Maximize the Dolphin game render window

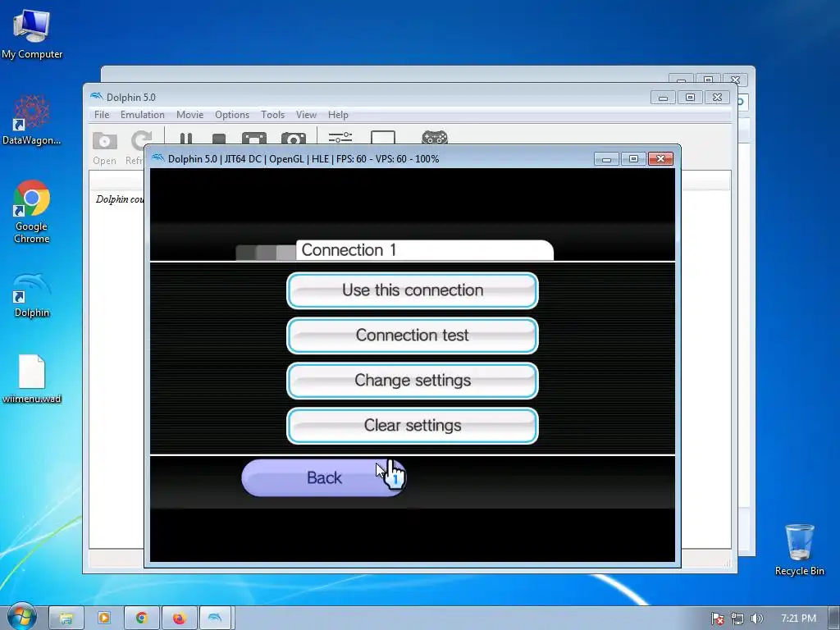pyautogui.click(x=633, y=158)
